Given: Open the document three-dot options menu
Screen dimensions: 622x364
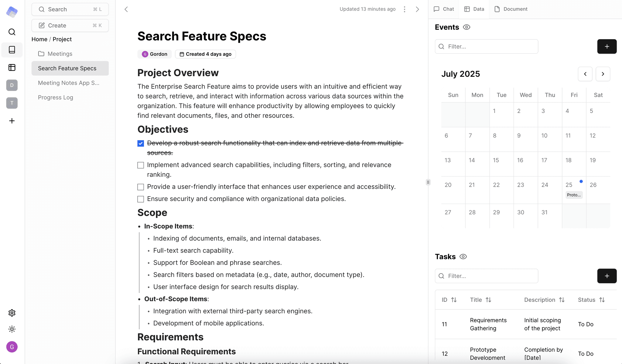Looking at the screenshot, I should tap(405, 9).
